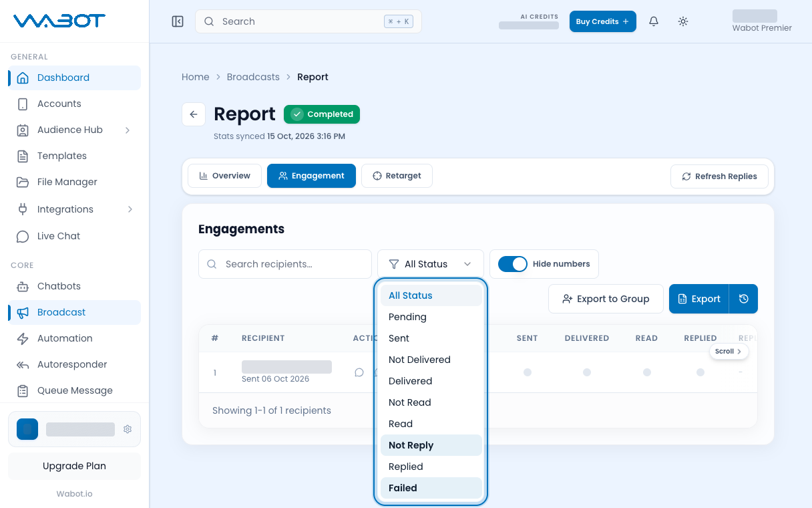This screenshot has height=508, width=812.
Task: Open Wabot Premier profile menu
Action: click(x=762, y=21)
